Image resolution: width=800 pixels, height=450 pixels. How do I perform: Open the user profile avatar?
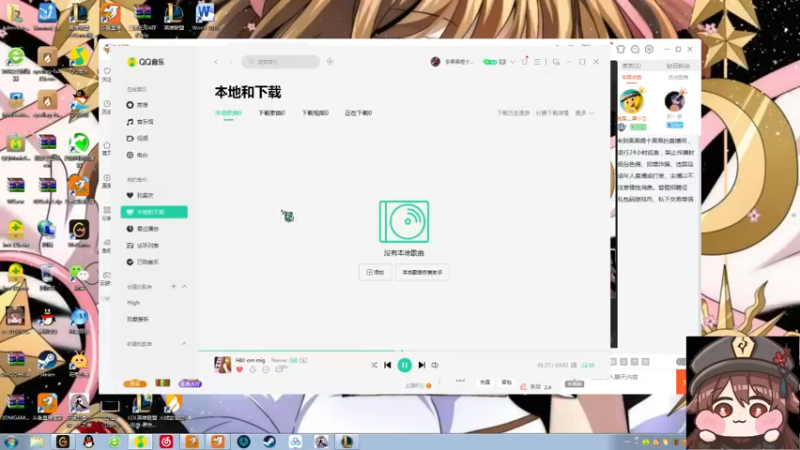[435, 62]
